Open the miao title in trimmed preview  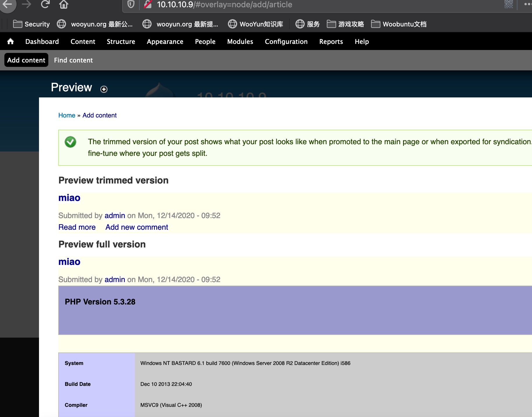69,198
